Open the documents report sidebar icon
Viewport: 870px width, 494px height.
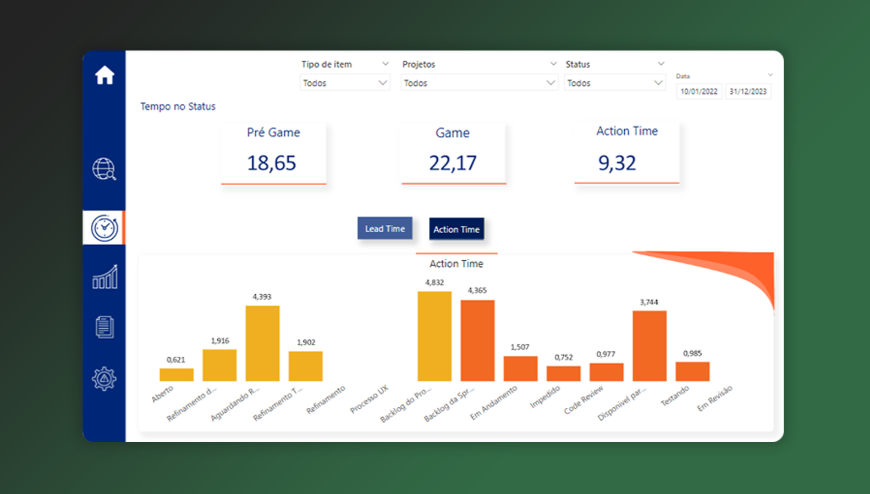tap(105, 327)
